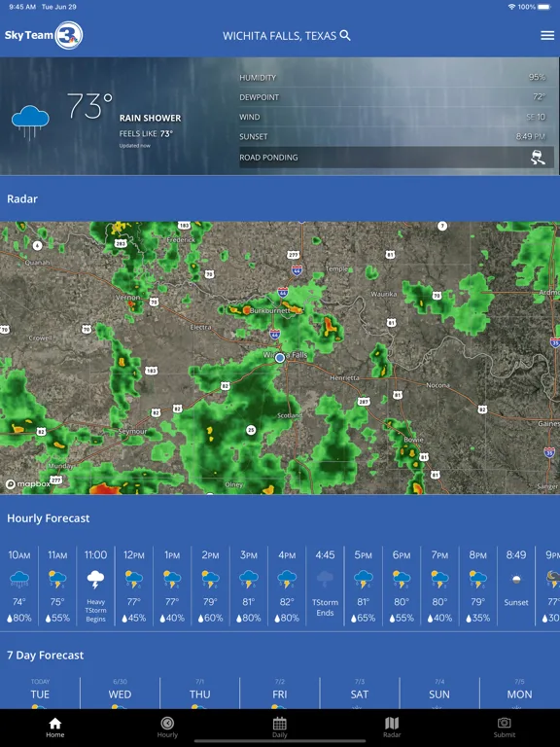This screenshot has width=560, height=747.
Task: Select MON 7/5 forecast day
Action: tap(519, 694)
